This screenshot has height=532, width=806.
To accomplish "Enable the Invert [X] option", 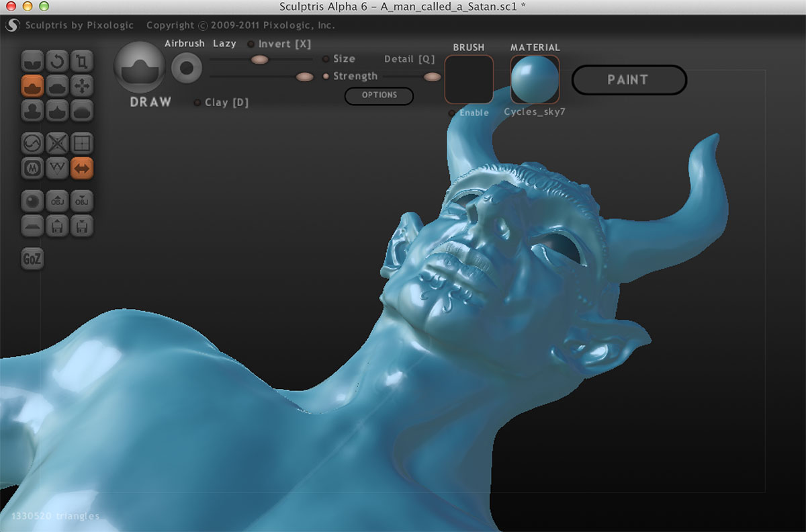I will pyautogui.click(x=251, y=44).
